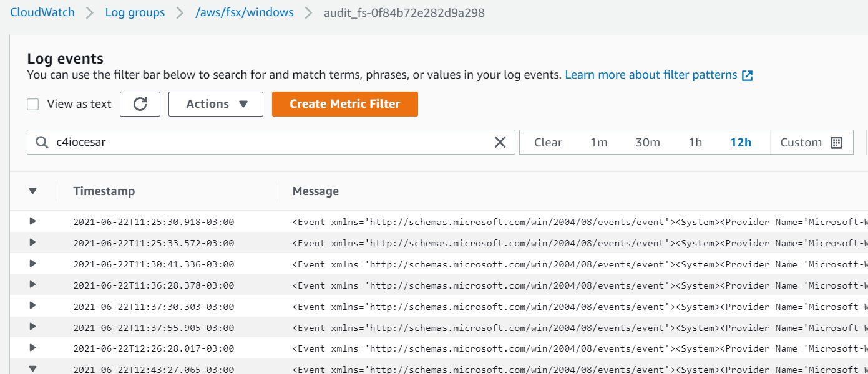Click the message text of the 11:25:33.572 row
868x374 pixels.
[x=580, y=243]
